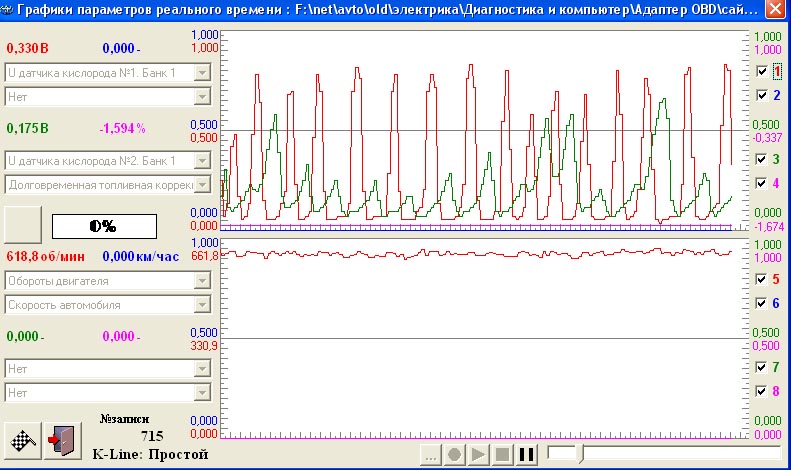
Task: Toggle channel 1 graph checkbox
Action: point(763,72)
